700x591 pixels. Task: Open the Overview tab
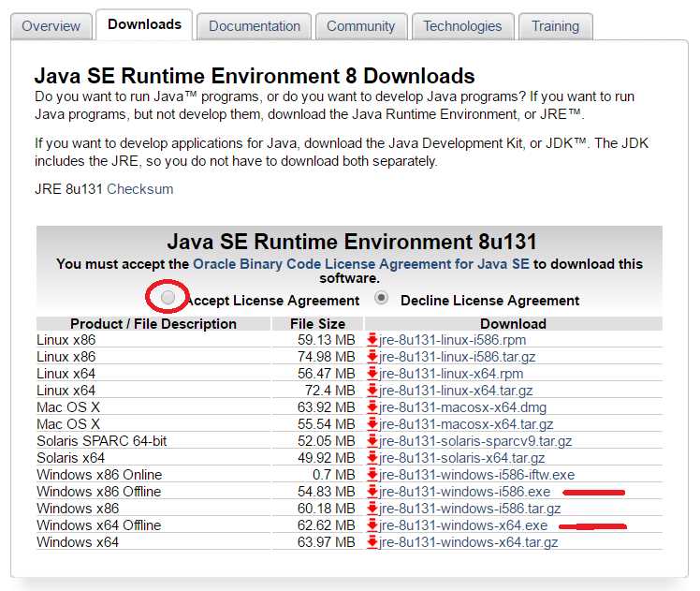pyautogui.click(x=51, y=26)
